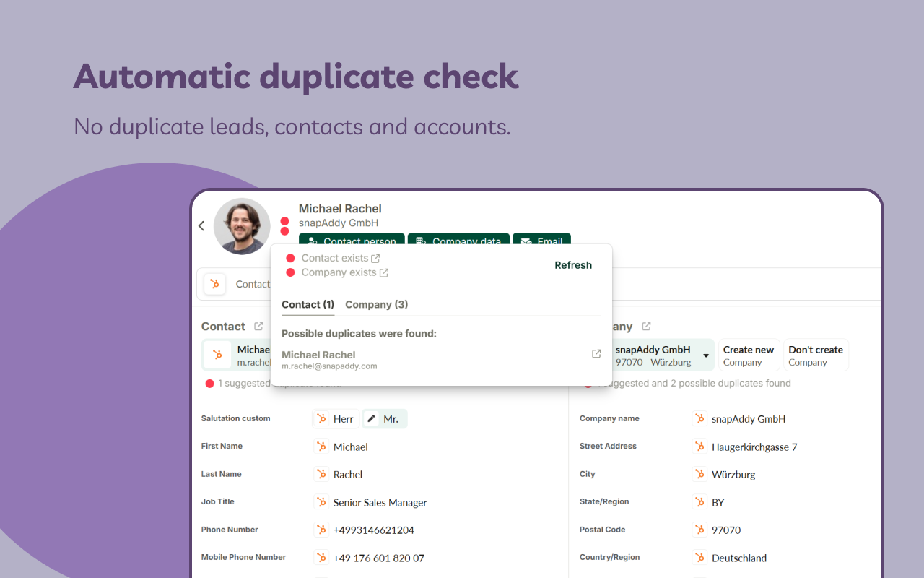The image size is (924, 578).
Task: Click the HubSpot icon beside Company name value
Action: (x=699, y=419)
